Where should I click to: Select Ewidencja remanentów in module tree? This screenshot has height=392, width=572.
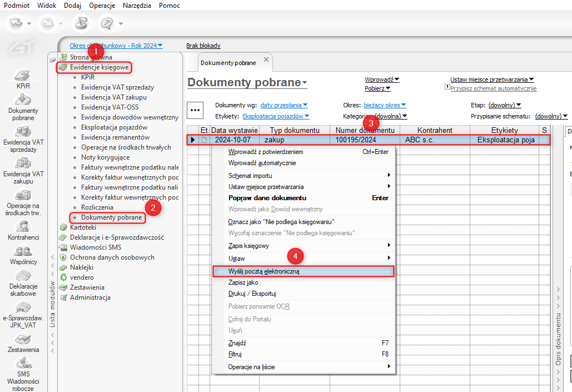tap(115, 137)
